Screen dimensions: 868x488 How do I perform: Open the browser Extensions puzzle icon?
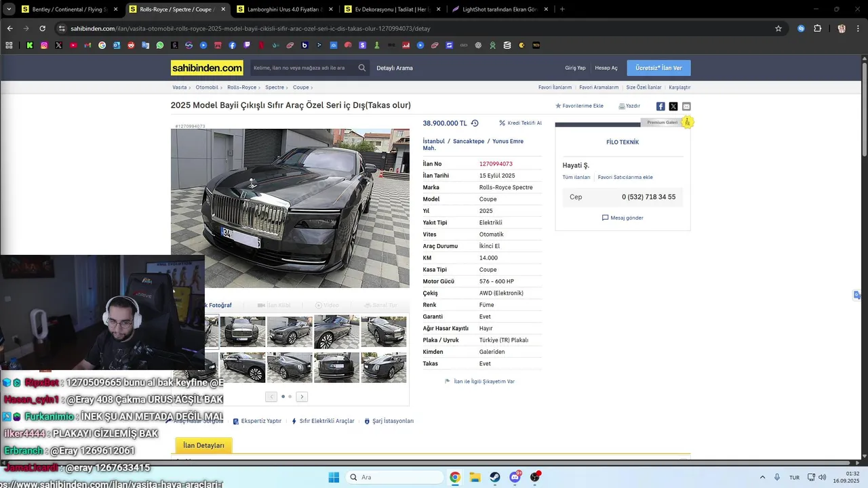pyautogui.click(x=817, y=28)
